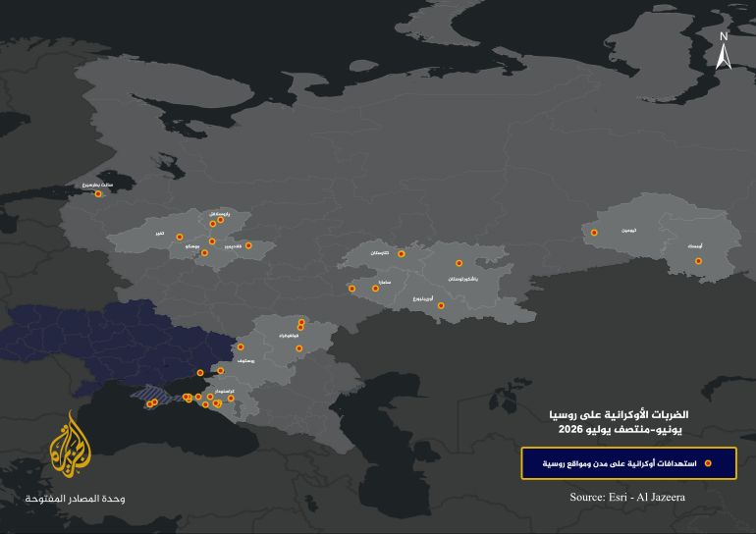756x534 pixels.
Task: Select the marker on Ukraine's eastern border near Rostov
Action: point(241,347)
